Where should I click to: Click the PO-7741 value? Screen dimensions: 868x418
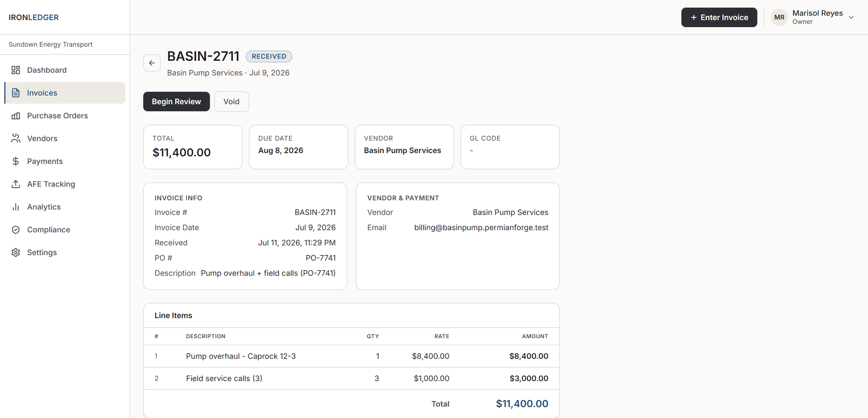coord(321,258)
